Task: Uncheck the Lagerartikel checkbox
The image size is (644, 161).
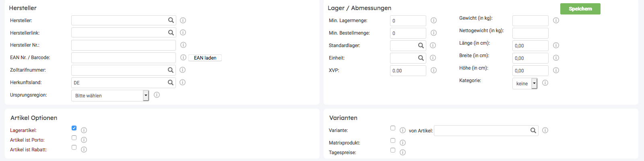Action: pos(74,128)
